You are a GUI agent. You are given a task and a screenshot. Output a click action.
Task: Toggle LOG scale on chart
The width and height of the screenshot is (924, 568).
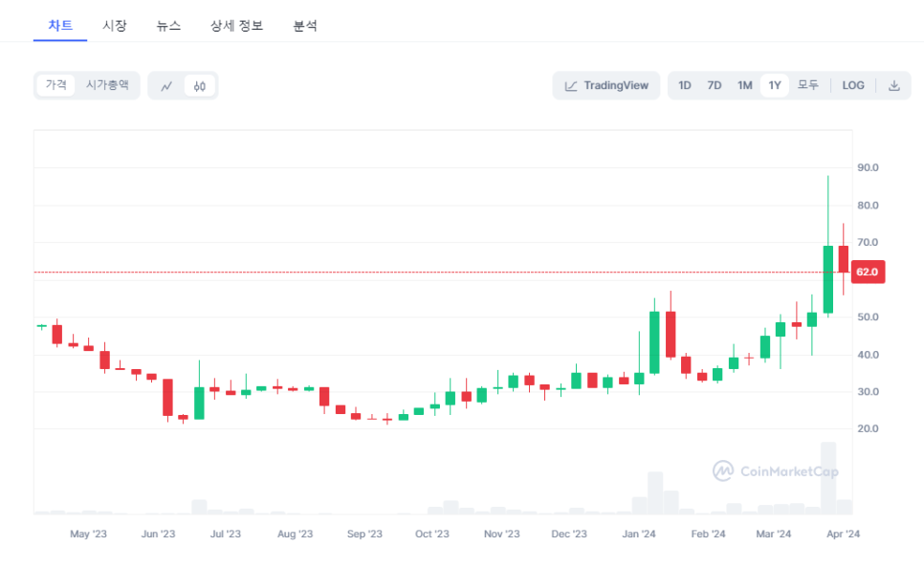click(x=852, y=85)
